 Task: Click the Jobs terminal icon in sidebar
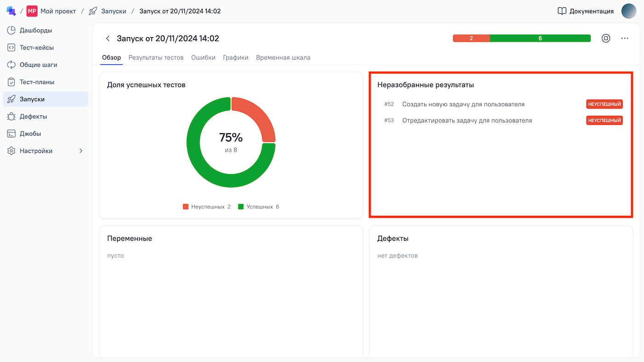11,134
